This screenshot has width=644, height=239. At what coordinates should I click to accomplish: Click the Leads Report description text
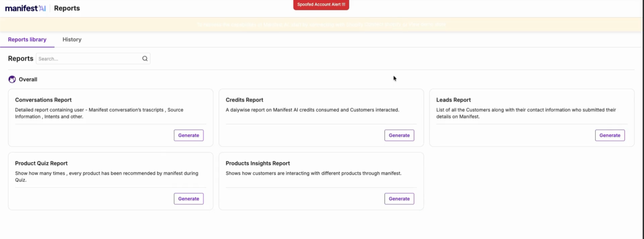(x=526, y=113)
